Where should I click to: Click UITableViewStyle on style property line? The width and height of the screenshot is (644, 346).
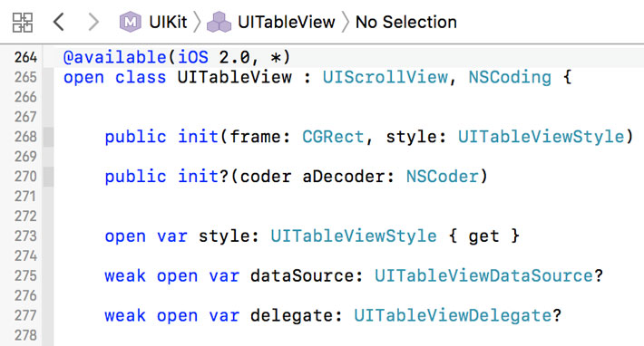(354, 236)
